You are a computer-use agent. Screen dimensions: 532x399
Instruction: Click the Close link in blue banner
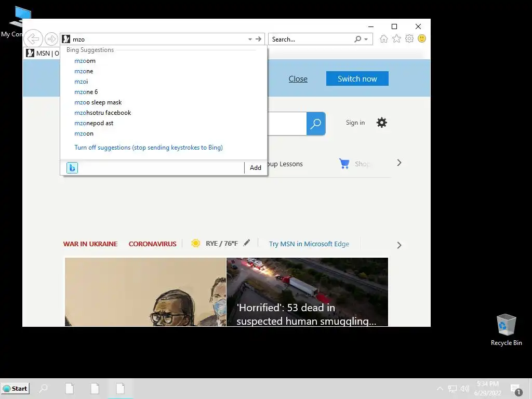coord(298,79)
